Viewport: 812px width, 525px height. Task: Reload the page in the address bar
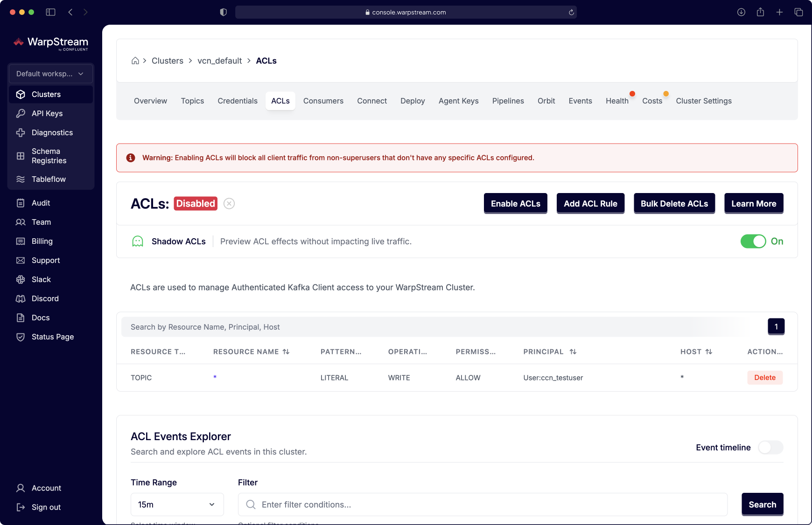571,12
